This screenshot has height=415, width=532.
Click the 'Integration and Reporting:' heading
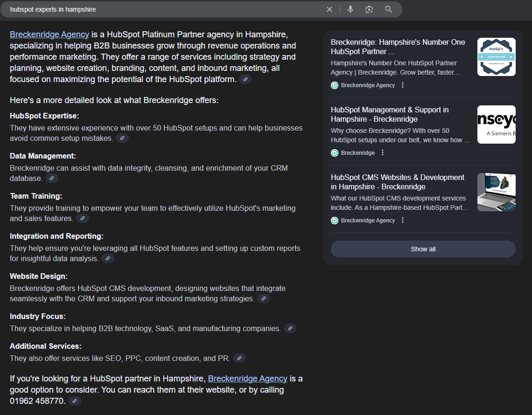click(56, 236)
